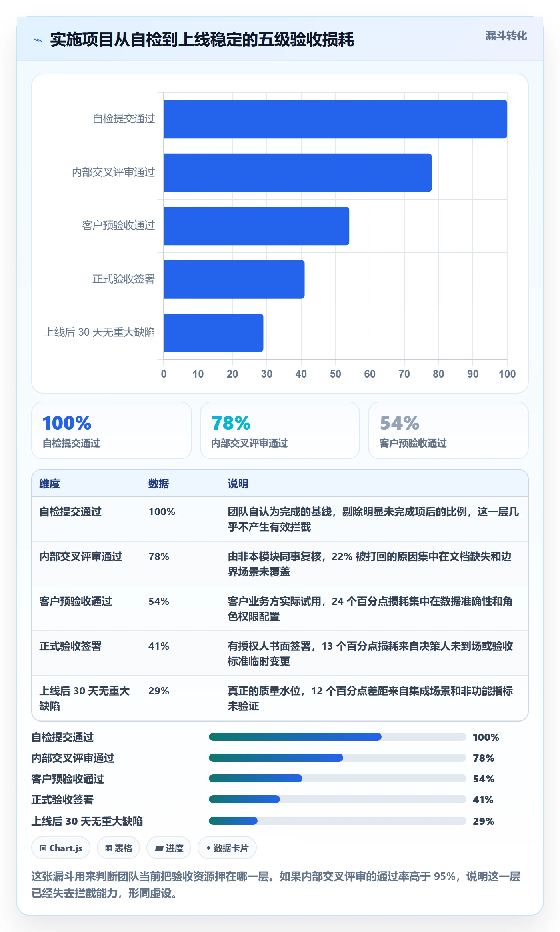Click the x-axis tick label 50
The height and width of the screenshot is (932, 560).
[335, 374]
